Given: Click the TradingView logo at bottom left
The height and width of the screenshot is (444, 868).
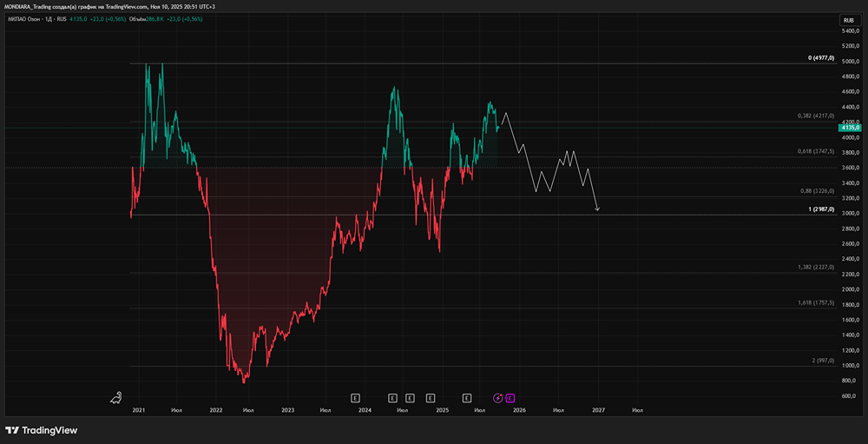Looking at the screenshot, I should (41, 430).
